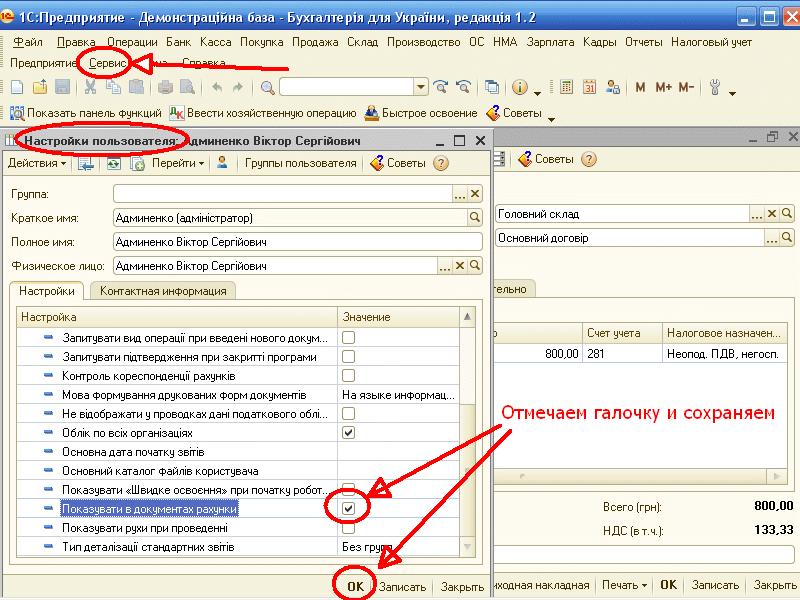
Task: Click the Open file folder icon
Action: pos(40,87)
